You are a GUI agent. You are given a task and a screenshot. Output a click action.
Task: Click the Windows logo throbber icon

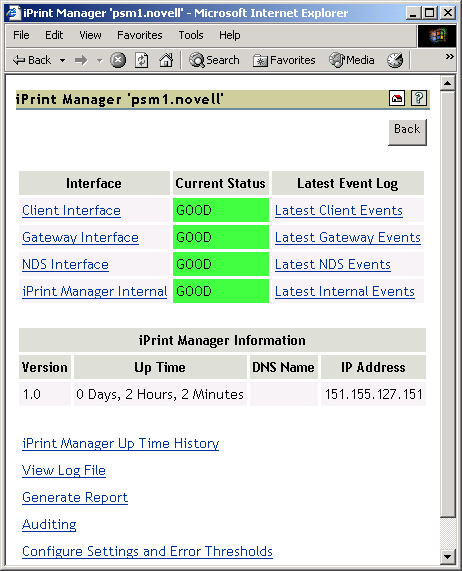tap(437, 36)
